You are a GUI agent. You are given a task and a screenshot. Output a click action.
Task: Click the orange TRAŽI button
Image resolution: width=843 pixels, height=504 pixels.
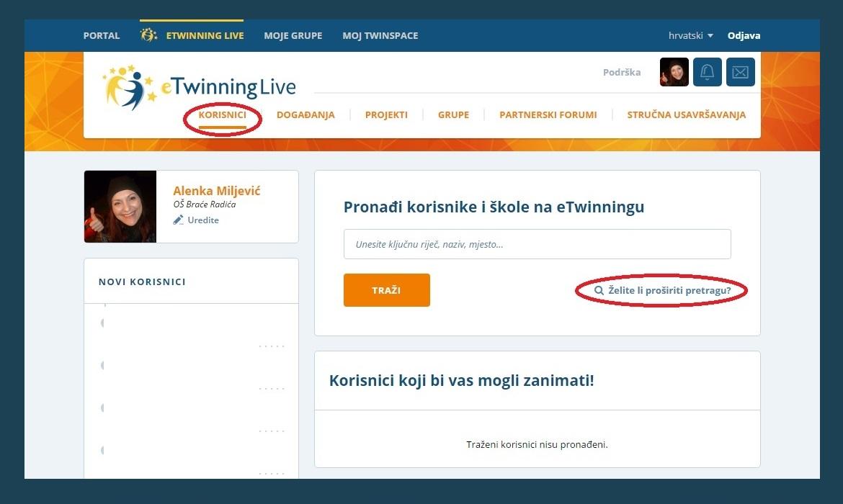coord(386,290)
